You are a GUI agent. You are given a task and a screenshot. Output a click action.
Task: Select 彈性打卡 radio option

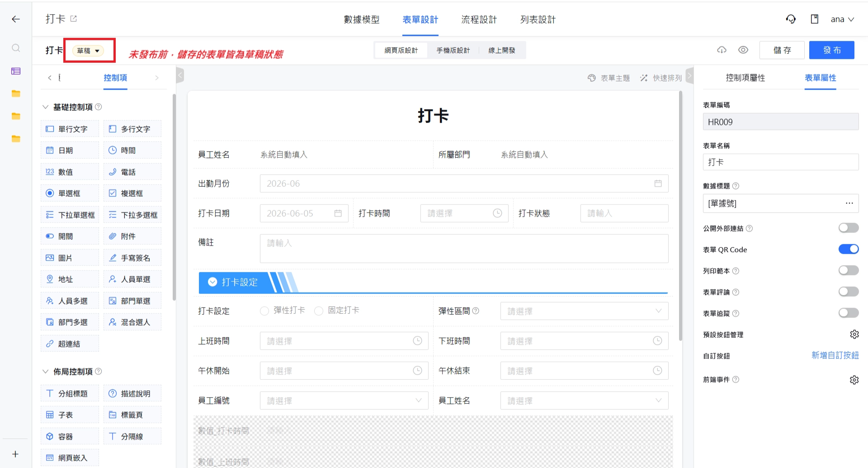264,311
